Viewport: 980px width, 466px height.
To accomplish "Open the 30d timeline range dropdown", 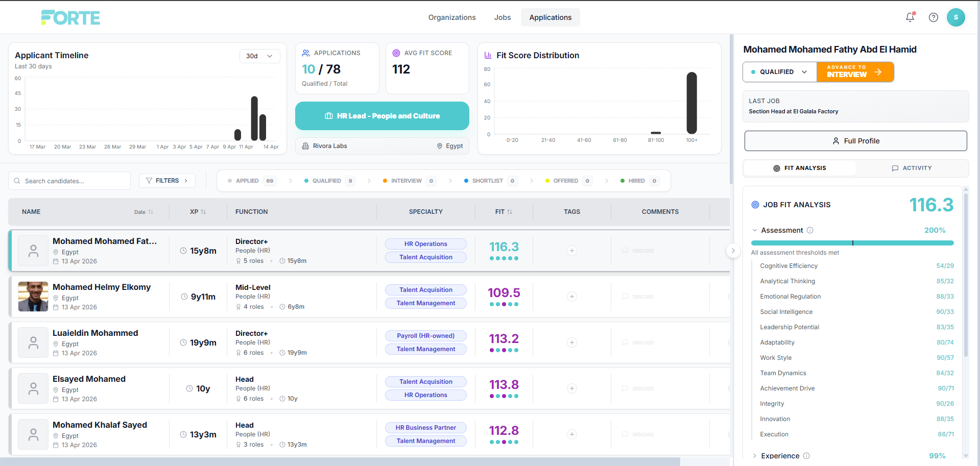I will pyautogui.click(x=259, y=56).
